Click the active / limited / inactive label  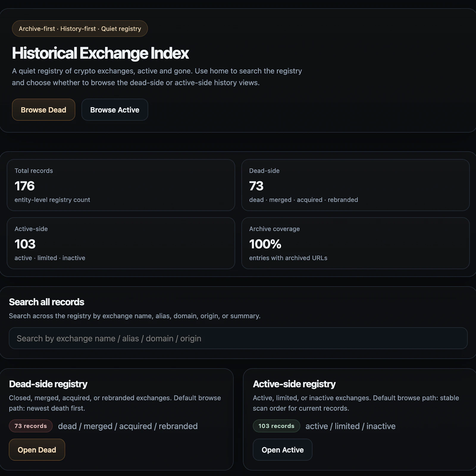click(x=350, y=426)
